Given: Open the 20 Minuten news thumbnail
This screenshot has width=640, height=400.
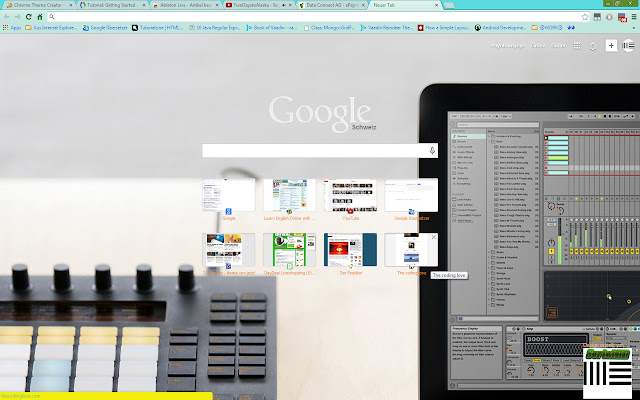Looking at the screenshot, I should pyautogui.click(x=229, y=250).
